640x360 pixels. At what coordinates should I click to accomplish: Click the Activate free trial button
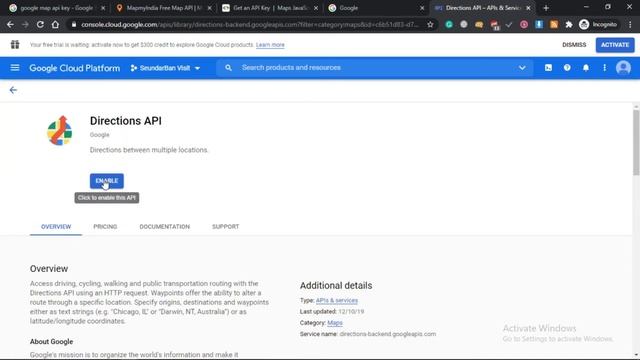tap(615, 45)
